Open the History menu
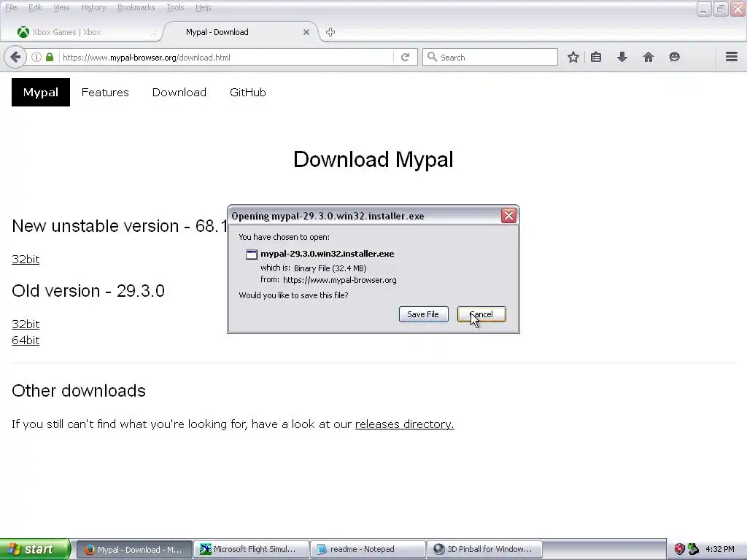The image size is (747, 560). (93, 7)
